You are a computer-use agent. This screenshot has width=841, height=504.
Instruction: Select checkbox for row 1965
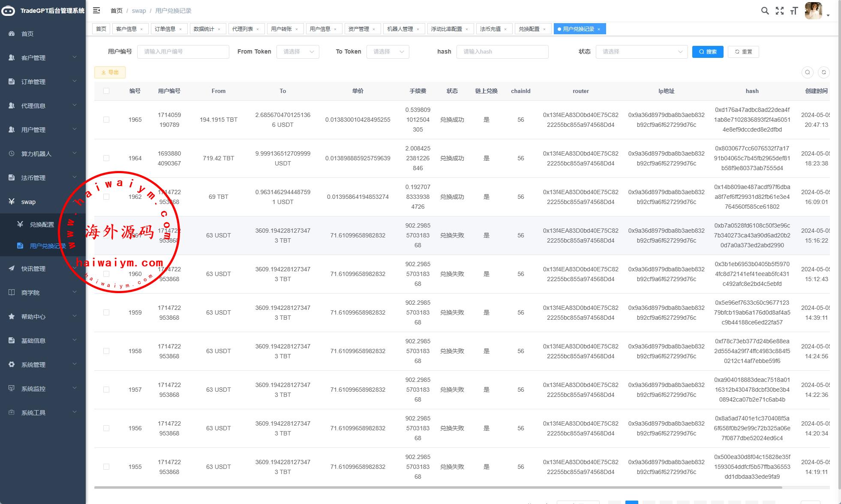tap(106, 120)
